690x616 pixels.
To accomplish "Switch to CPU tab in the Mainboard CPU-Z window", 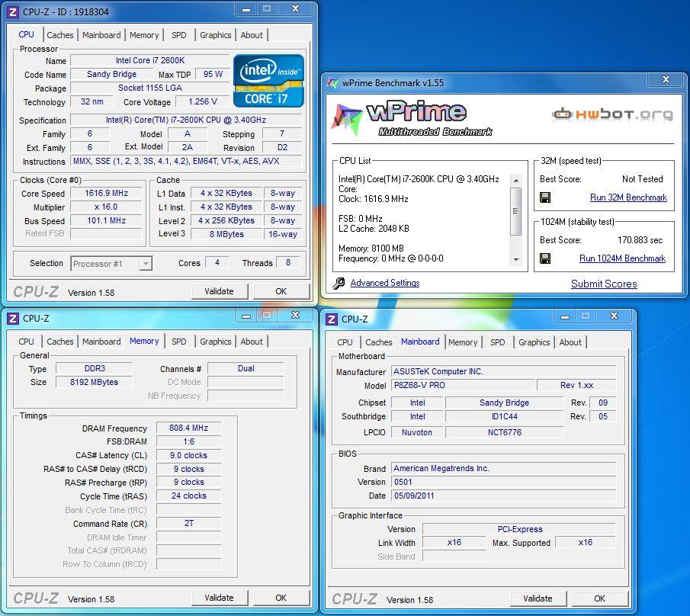I will tap(345, 342).
